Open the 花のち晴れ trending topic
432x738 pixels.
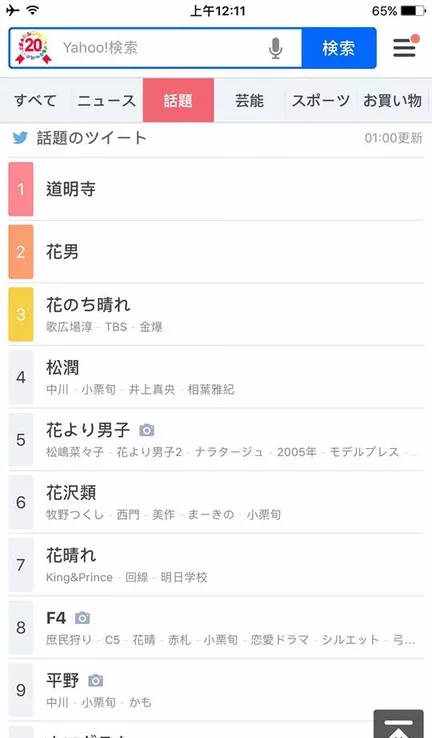point(216,314)
